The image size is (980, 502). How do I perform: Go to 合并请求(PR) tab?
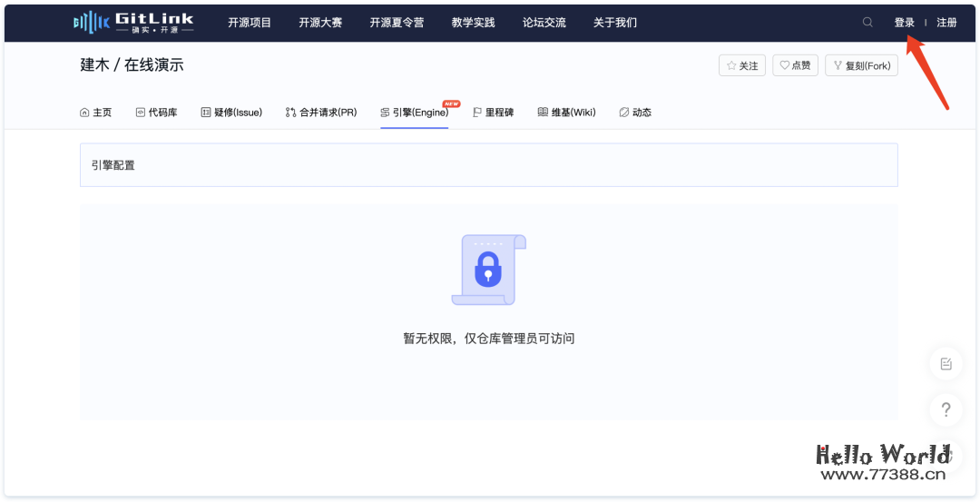[321, 113]
